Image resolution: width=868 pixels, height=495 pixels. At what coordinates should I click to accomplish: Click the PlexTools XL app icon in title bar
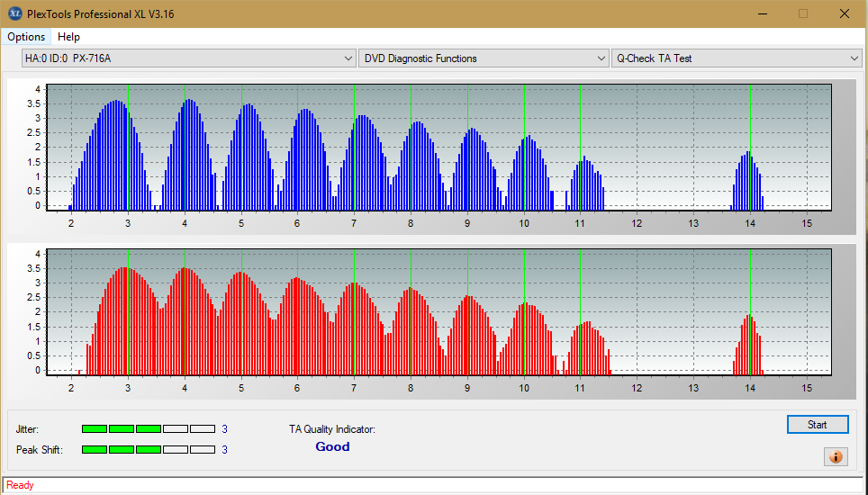[15, 13]
